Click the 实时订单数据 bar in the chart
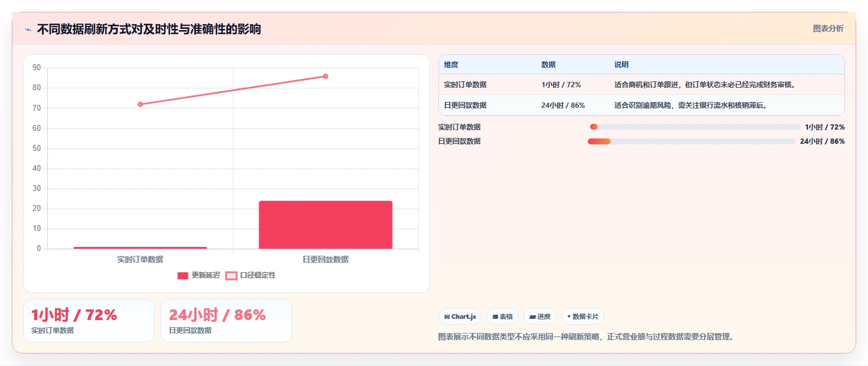Screen dimensions: 868x366 [x=140, y=248]
